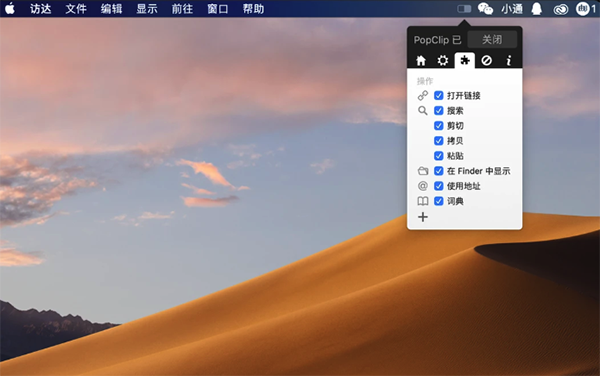Image resolution: width=600 pixels, height=376 pixels.
Task: Disable the 剪切 action checkbox
Action: click(x=439, y=125)
